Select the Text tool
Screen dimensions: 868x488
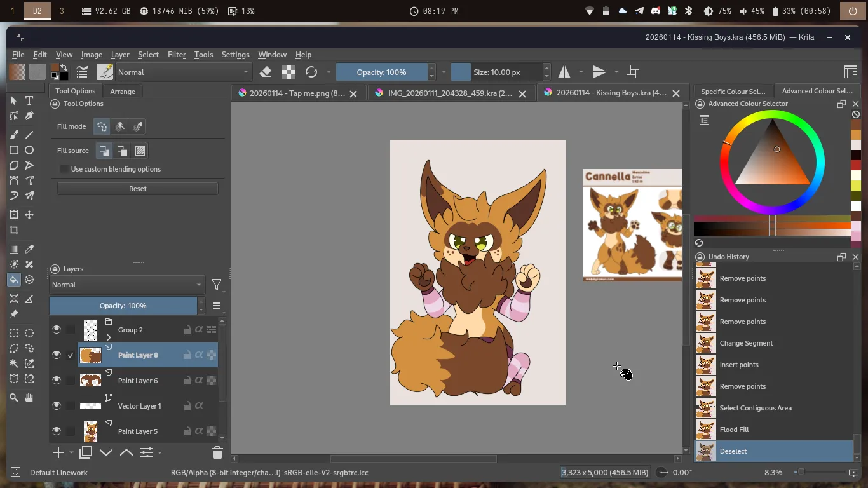tap(29, 100)
